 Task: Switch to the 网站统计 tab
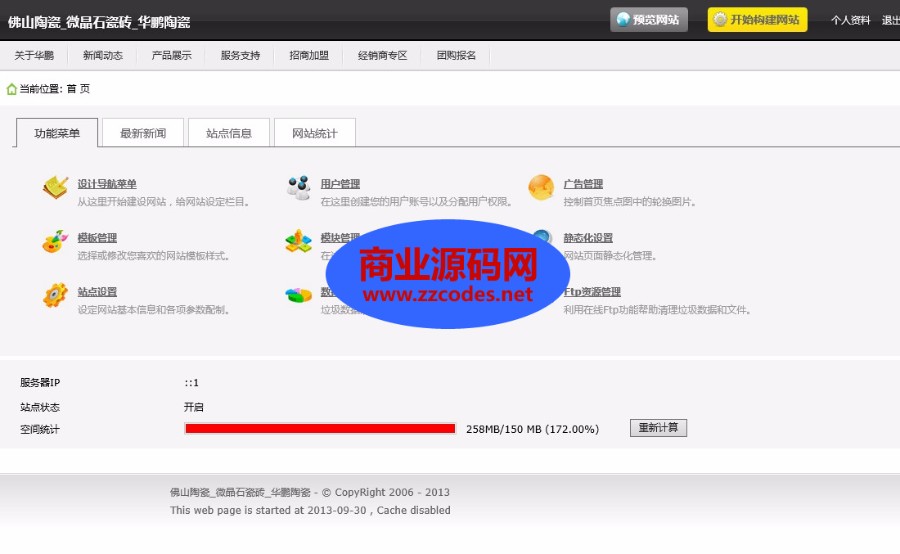[315, 133]
